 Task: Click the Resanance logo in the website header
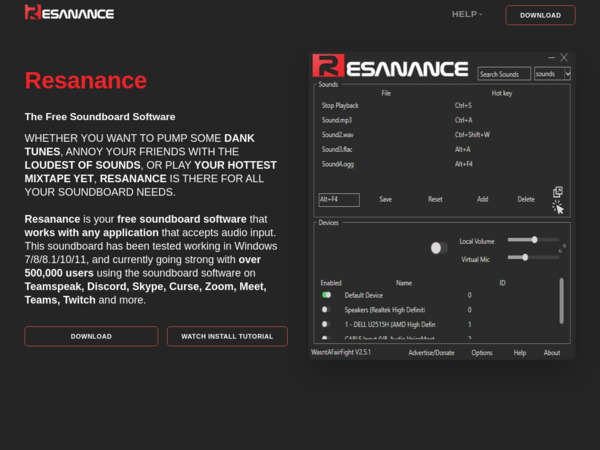[x=69, y=14]
